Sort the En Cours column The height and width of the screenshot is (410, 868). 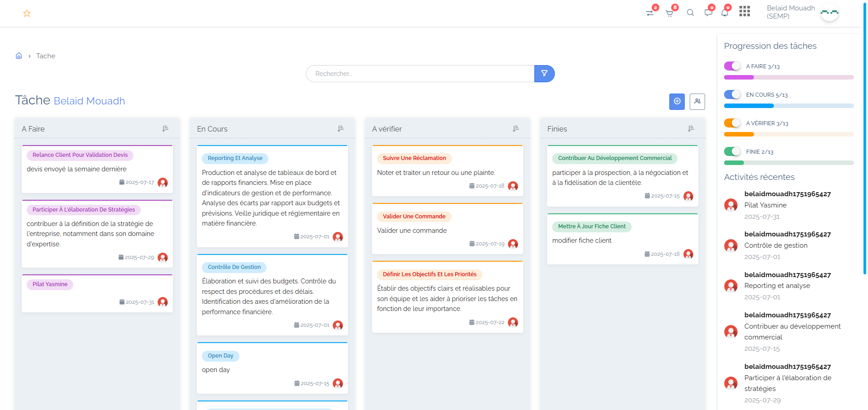coord(340,129)
